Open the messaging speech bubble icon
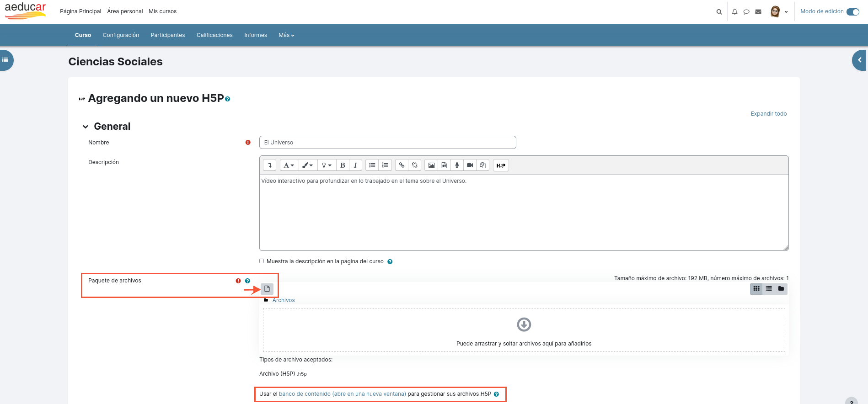 [746, 12]
